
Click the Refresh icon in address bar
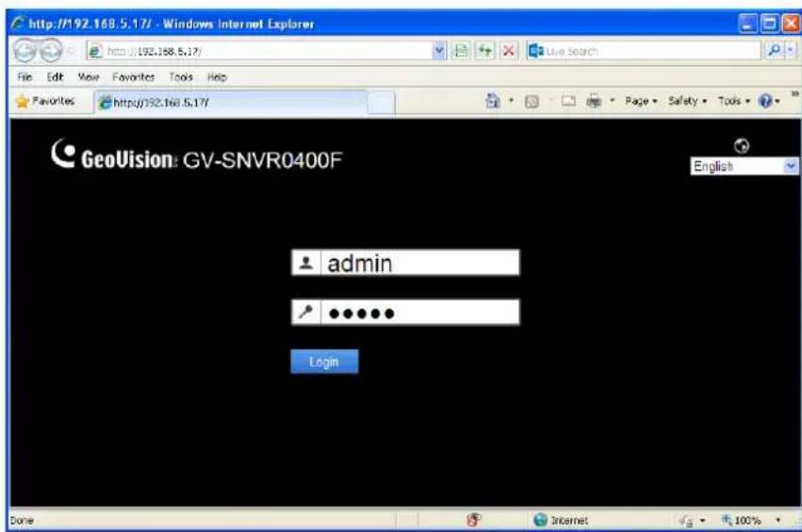[x=485, y=51]
